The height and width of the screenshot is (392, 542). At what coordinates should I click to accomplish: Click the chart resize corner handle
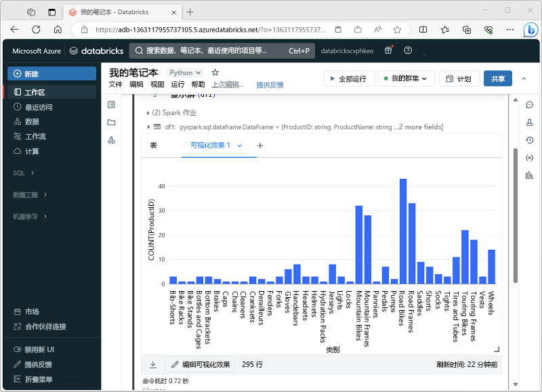(x=497, y=349)
